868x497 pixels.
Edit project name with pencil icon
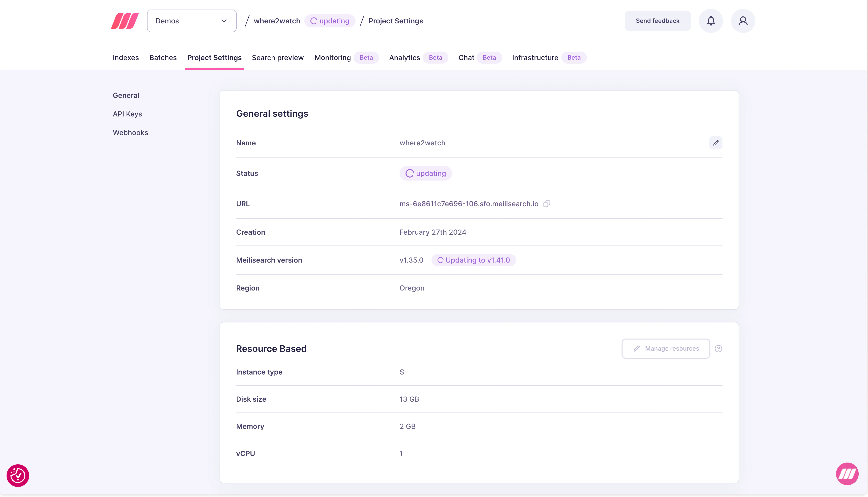(716, 143)
